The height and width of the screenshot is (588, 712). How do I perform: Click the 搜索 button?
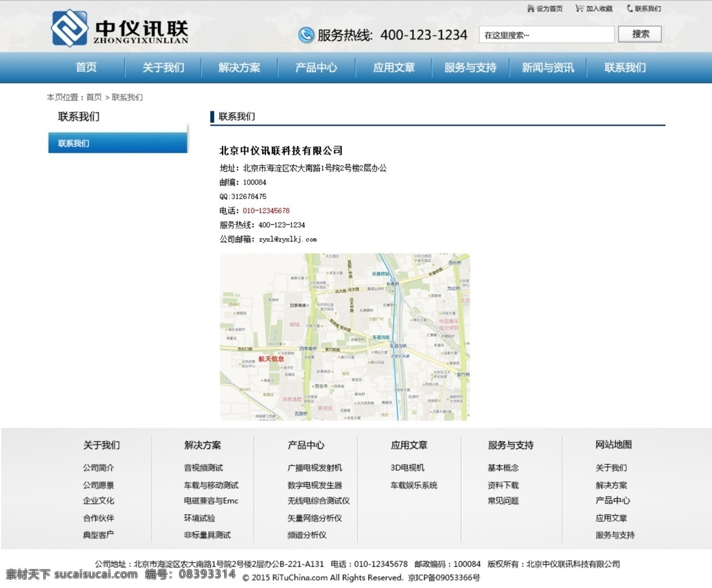click(640, 34)
